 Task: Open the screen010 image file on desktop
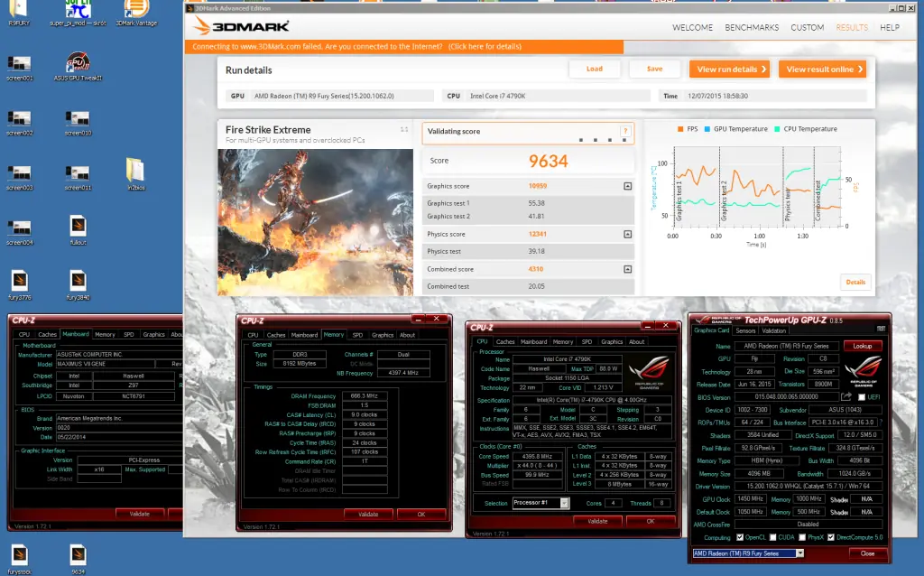[x=78, y=119]
